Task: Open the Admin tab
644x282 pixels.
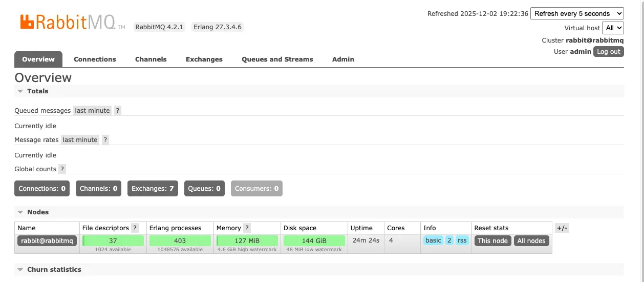Action: (343, 59)
